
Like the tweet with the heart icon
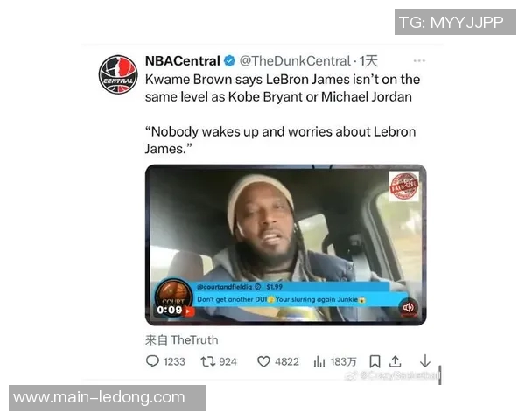[x=263, y=361]
